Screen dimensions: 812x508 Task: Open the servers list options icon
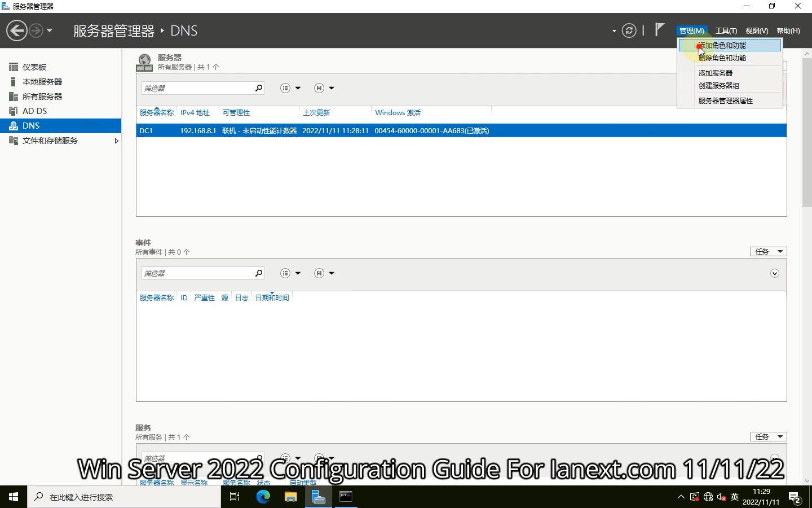[285, 88]
